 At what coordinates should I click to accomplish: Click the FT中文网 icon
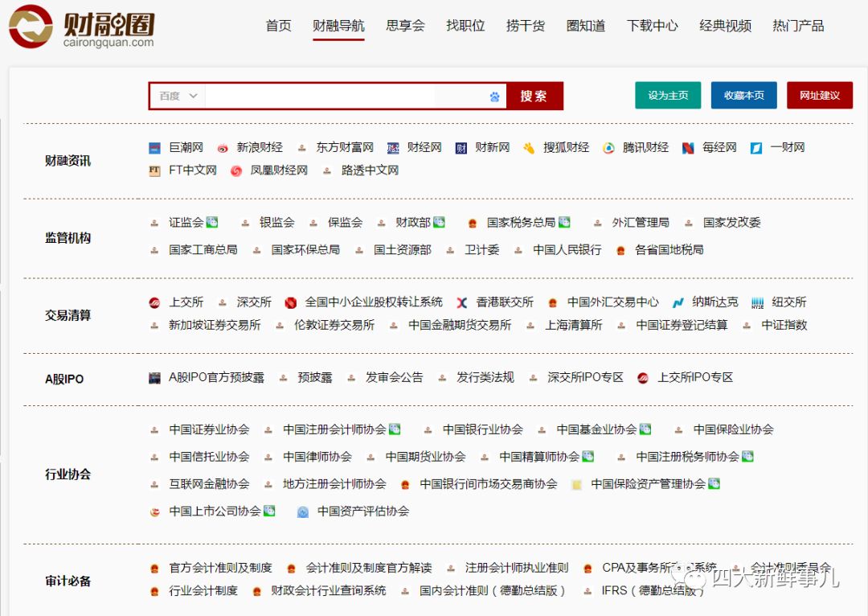click(154, 170)
